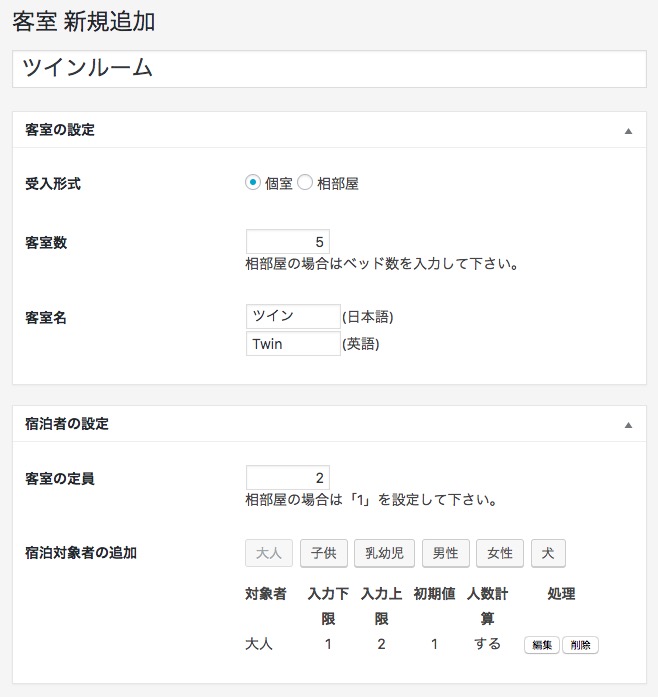Click 削除 button for 大人 row
This screenshot has width=658, height=697.
(581, 645)
